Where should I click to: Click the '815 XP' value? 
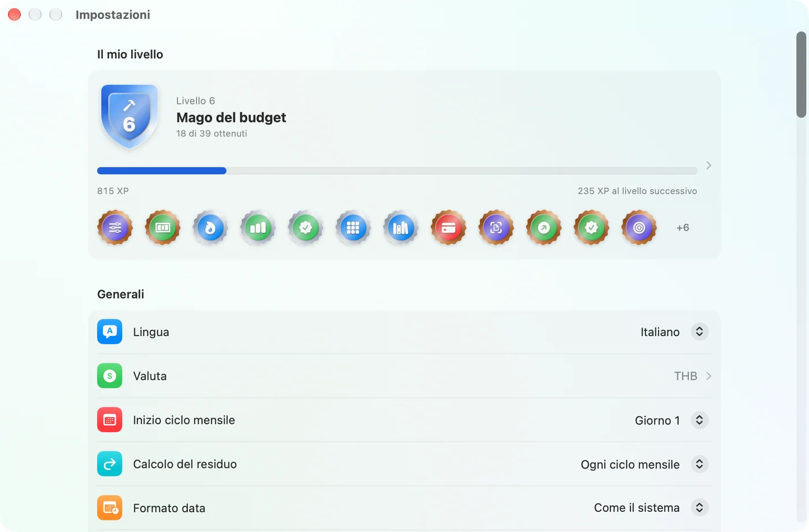coord(113,191)
